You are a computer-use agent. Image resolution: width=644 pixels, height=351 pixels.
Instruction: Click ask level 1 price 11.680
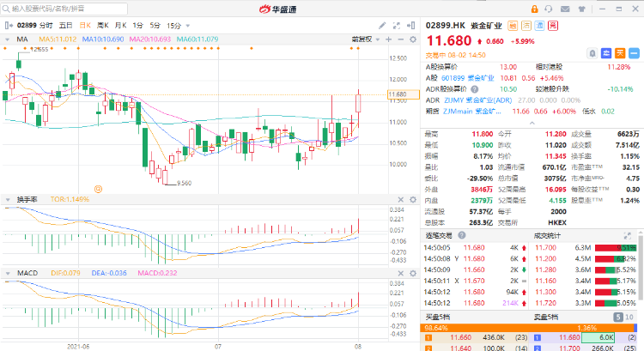coord(569,337)
